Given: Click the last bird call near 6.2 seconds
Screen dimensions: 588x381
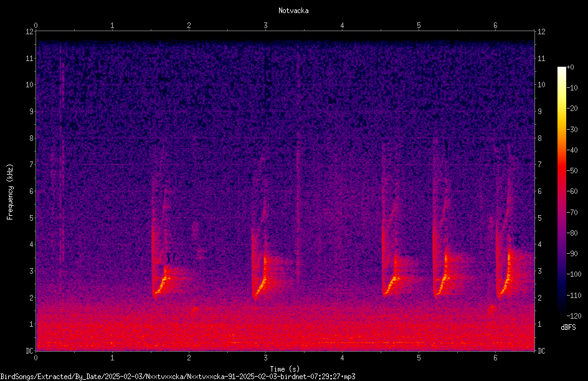Looking at the screenshot, I should tap(506, 277).
